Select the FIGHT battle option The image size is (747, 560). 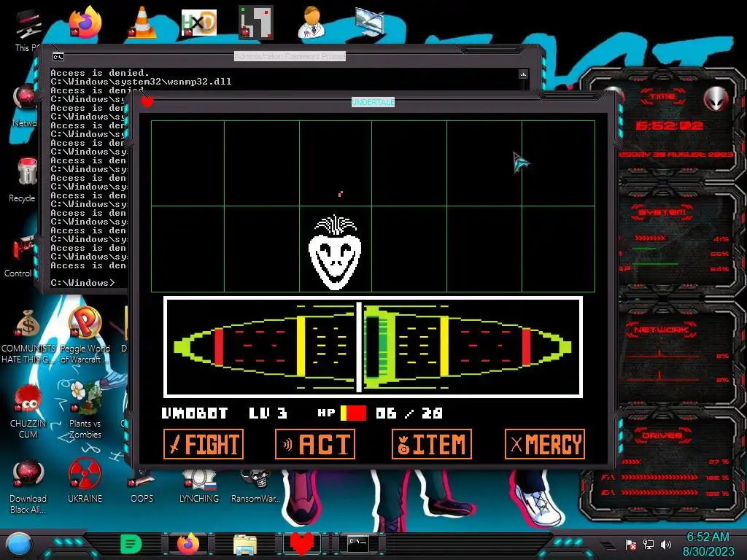pos(204,444)
